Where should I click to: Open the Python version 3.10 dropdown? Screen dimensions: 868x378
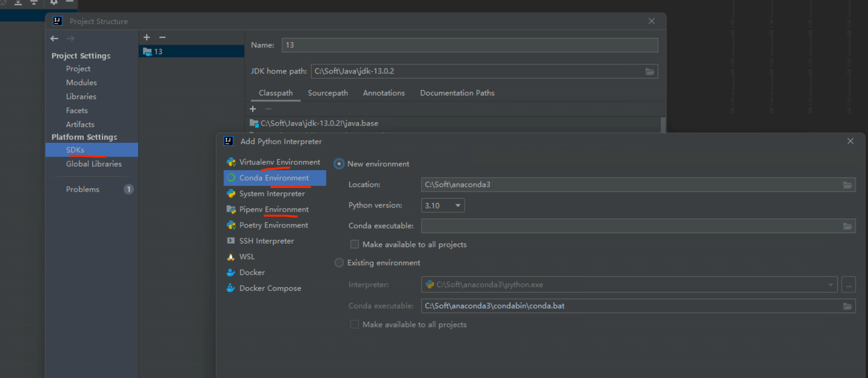pos(443,206)
